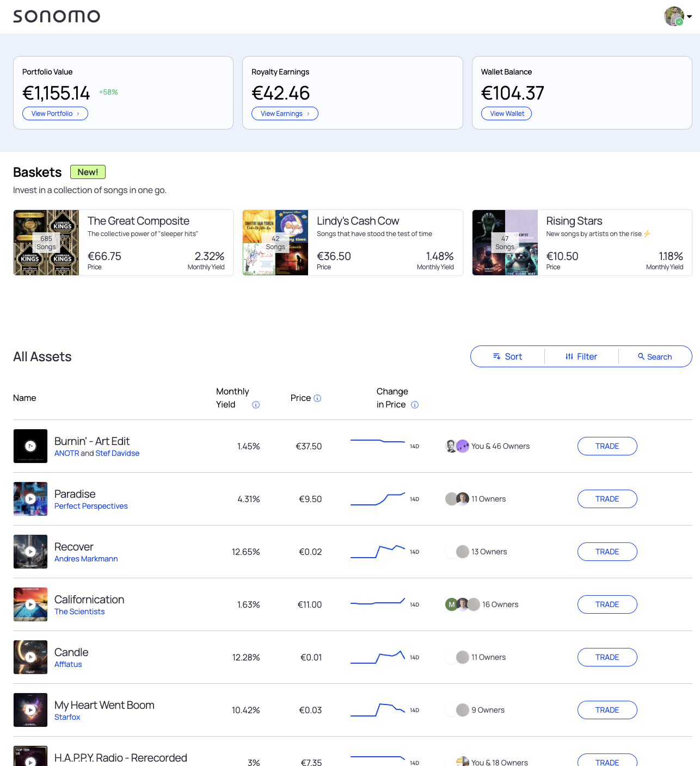The height and width of the screenshot is (766, 700).
Task: Open the profile avatar dropdown menu
Action: point(678,16)
